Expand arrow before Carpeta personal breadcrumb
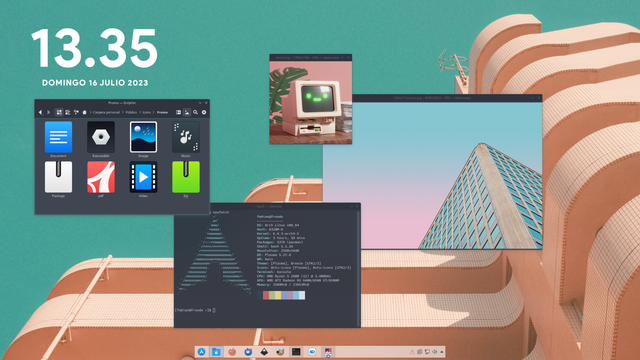The height and width of the screenshot is (360, 640). [x=90, y=112]
